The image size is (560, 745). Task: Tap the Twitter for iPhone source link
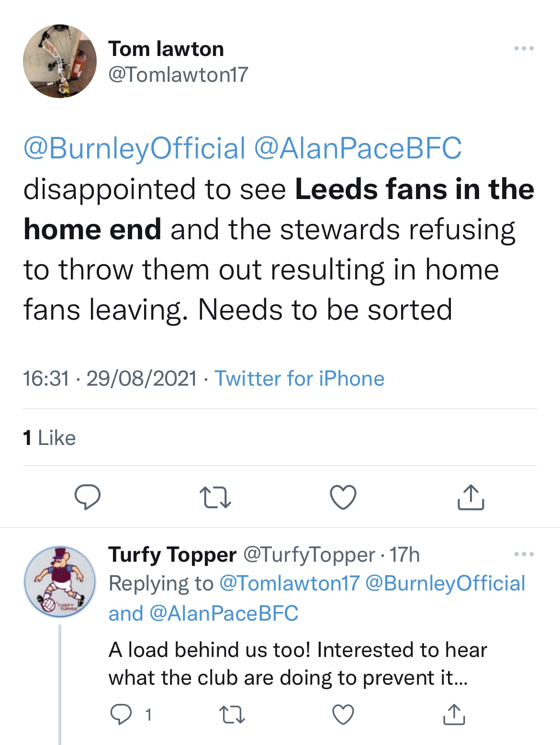pos(299,378)
